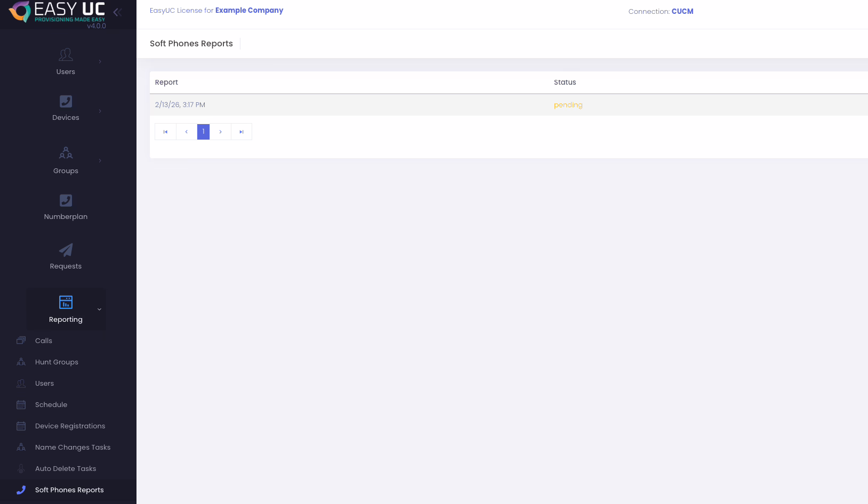The height and width of the screenshot is (504, 868).
Task: Open the Numberplan icon
Action: (x=66, y=200)
